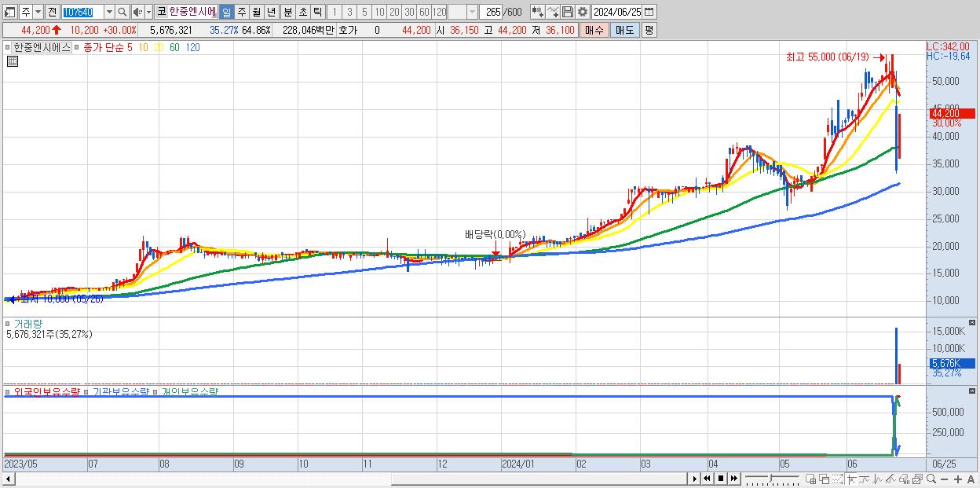The height and width of the screenshot is (488, 980).
Task: Select the 일 daily period button
Action: pyautogui.click(x=226, y=12)
